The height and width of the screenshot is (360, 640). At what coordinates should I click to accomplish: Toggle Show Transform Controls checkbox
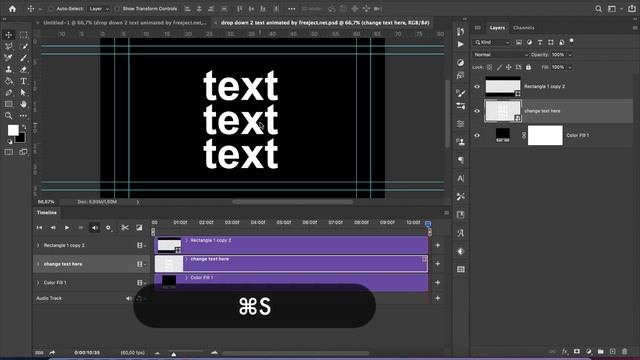tap(117, 9)
